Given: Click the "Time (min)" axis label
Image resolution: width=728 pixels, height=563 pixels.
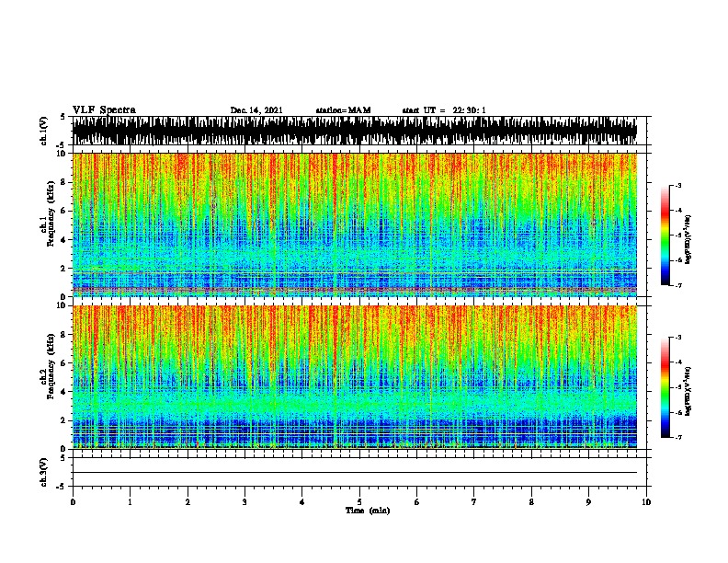Looking at the screenshot, I should tap(368, 511).
